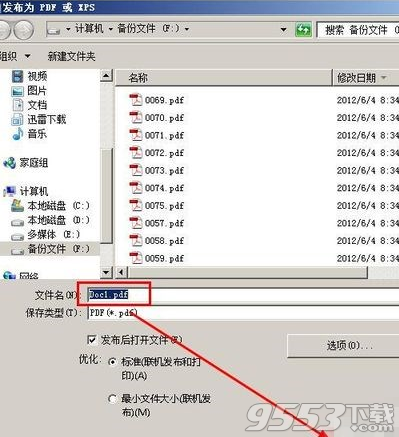399x437 pixels.
Task: Click the green refresh icon beside address bar
Action: click(303, 30)
